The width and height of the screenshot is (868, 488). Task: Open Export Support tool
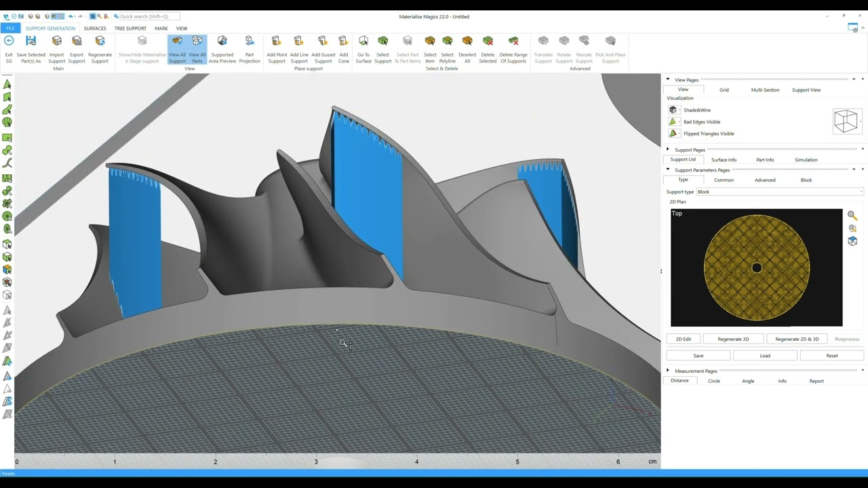pyautogui.click(x=77, y=50)
